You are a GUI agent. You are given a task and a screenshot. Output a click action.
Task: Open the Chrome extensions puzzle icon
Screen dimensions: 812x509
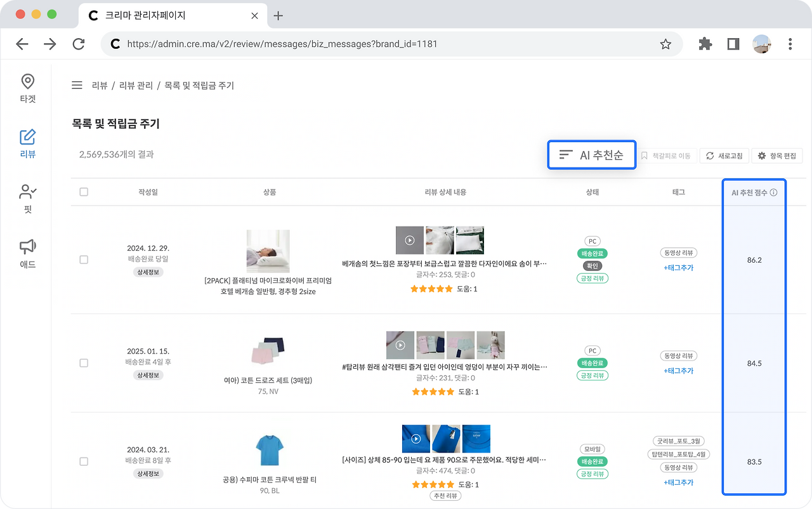705,44
